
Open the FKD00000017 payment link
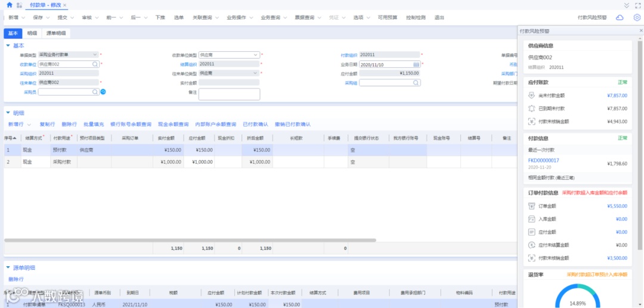[x=543, y=161]
